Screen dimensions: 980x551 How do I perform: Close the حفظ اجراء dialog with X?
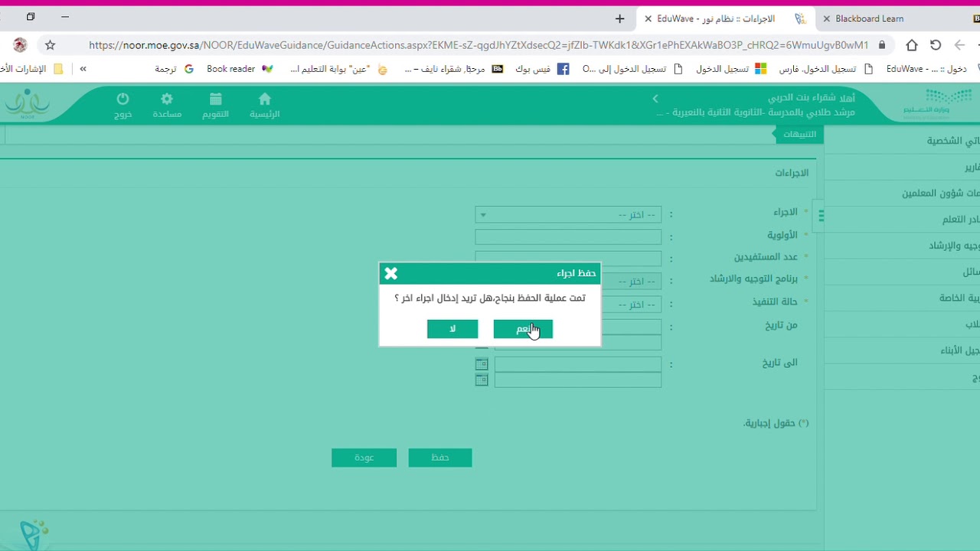(x=391, y=273)
